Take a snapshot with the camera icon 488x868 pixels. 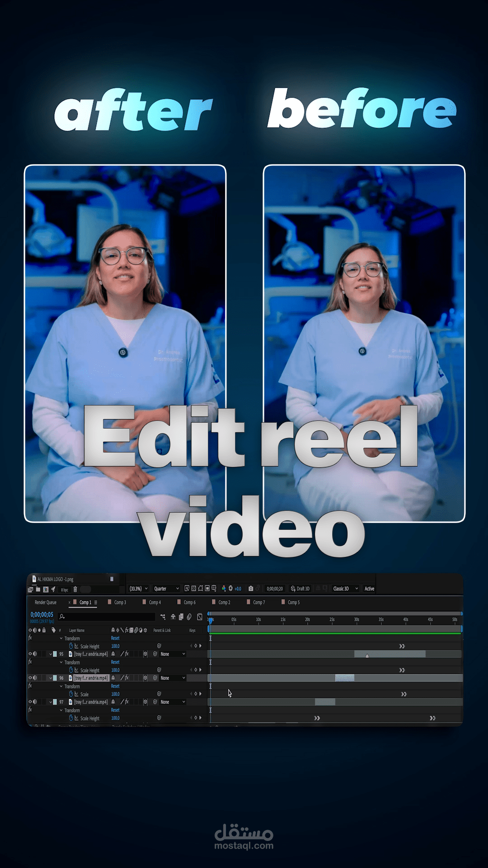pos(251,588)
